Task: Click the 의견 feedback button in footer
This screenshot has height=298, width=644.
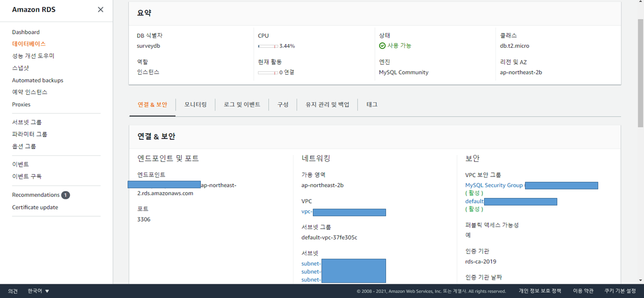Action: [x=13, y=291]
